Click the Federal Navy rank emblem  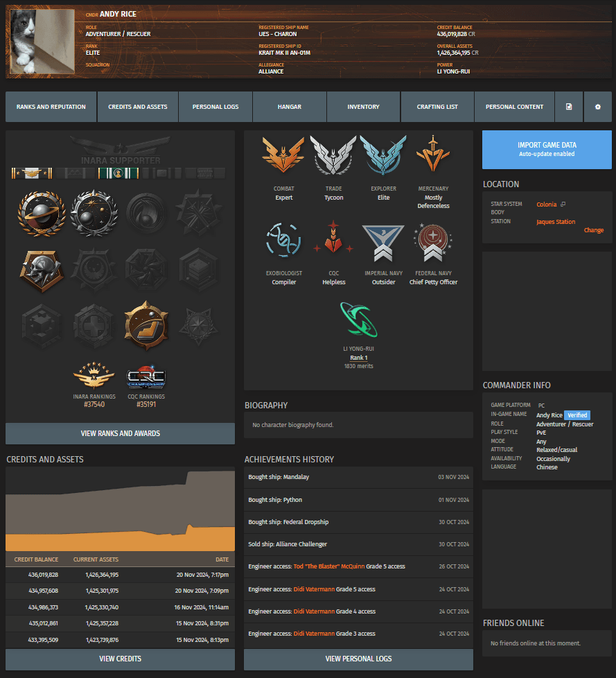433,240
